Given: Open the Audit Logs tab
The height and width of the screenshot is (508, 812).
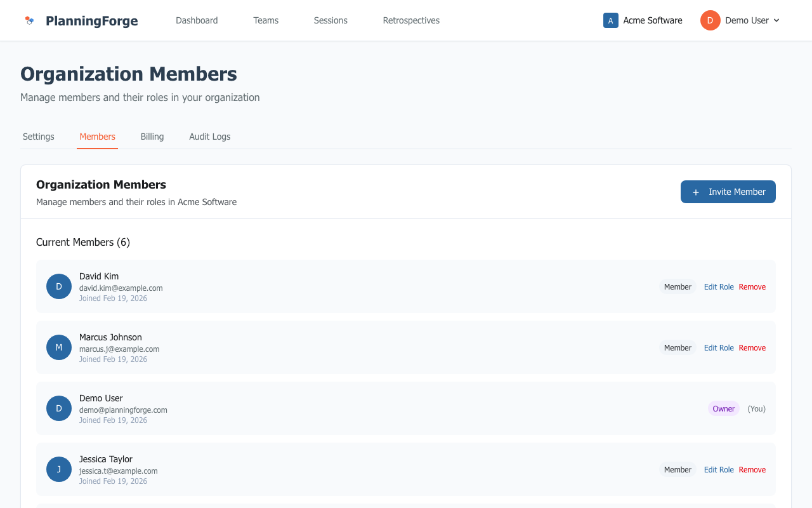Looking at the screenshot, I should (209, 137).
